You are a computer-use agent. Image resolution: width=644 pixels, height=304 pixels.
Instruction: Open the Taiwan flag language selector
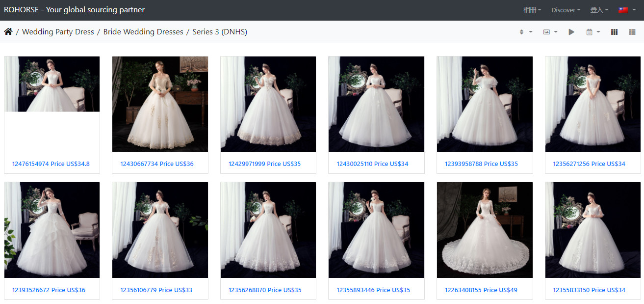coord(627,10)
